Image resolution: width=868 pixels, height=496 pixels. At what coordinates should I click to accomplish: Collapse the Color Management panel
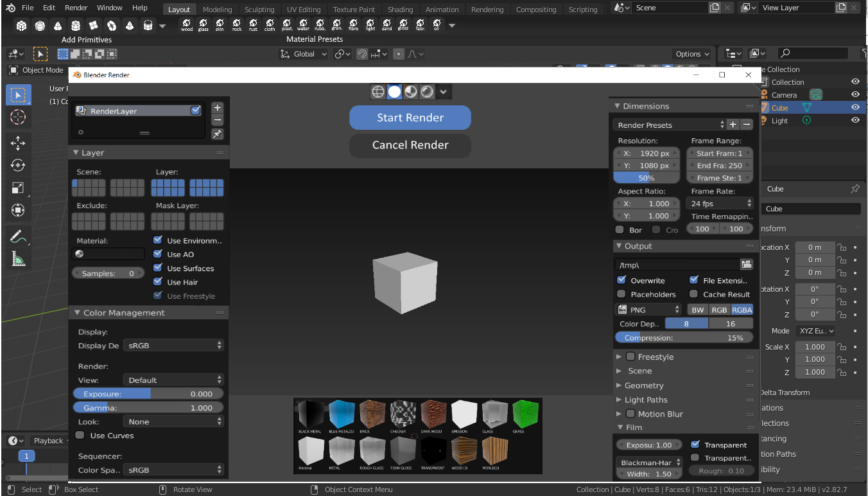124,312
